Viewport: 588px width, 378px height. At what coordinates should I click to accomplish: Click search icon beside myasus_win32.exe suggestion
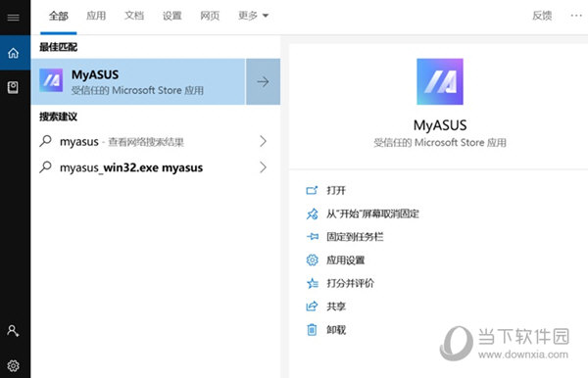point(46,167)
